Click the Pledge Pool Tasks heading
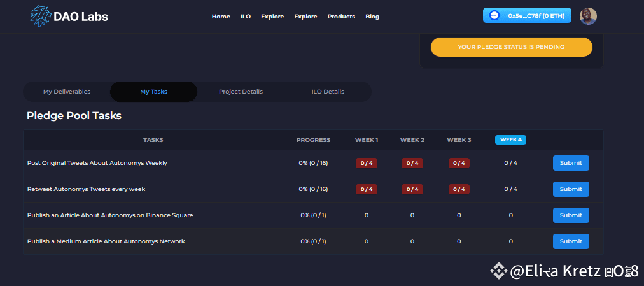The image size is (644, 286). pyautogui.click(x=74, y=116)
